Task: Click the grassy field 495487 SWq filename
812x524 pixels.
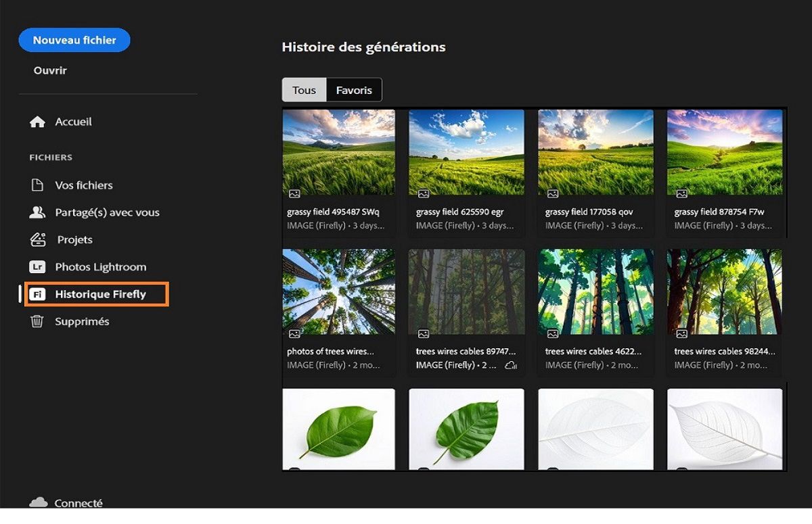Action: [334, 212]
